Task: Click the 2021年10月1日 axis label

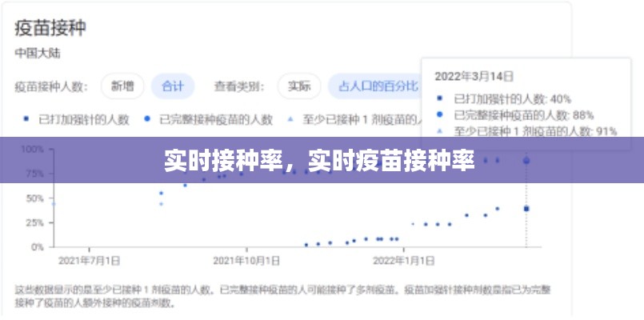Action: 246,261
